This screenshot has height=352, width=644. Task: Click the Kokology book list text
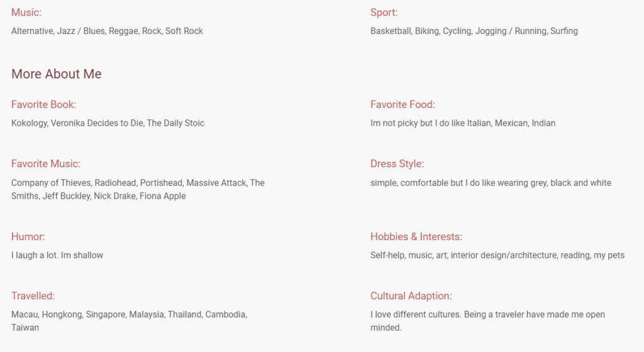coord(108,123)
